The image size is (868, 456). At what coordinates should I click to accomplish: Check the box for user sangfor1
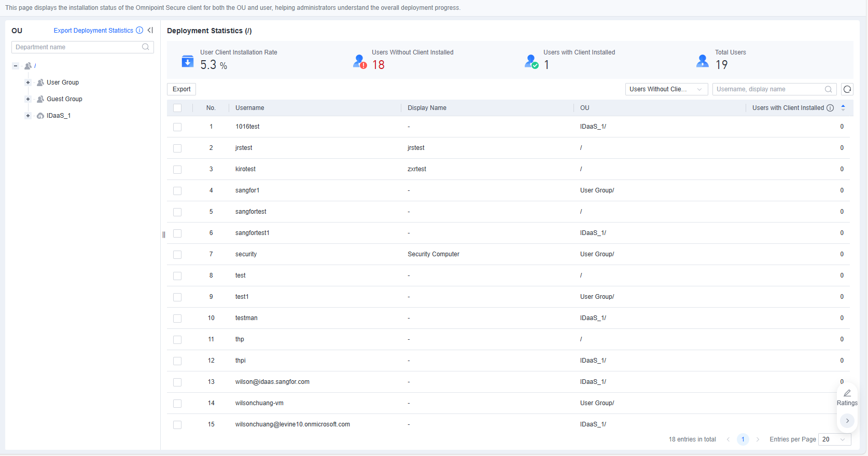[x=177, y=191]
